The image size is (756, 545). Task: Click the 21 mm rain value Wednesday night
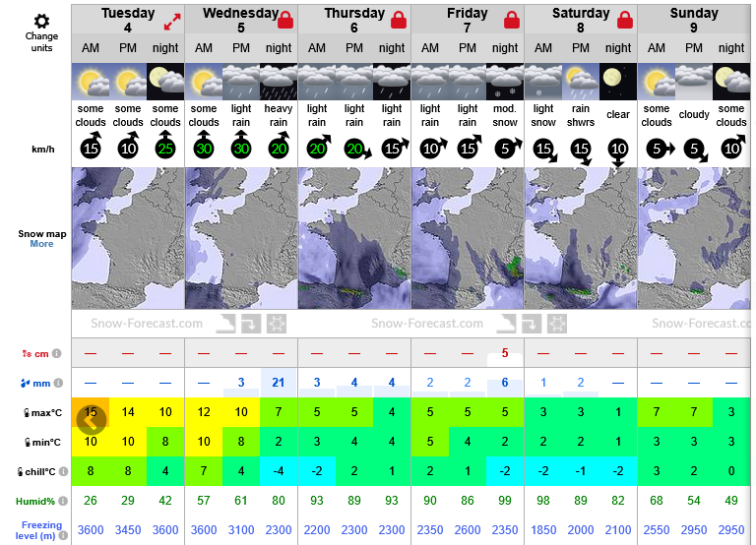pos(279,383)
